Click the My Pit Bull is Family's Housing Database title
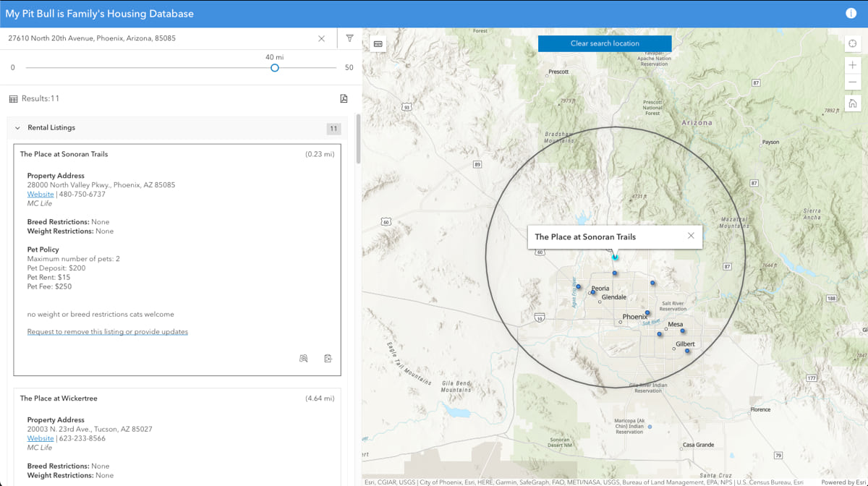868x486 pixels. 99,13
